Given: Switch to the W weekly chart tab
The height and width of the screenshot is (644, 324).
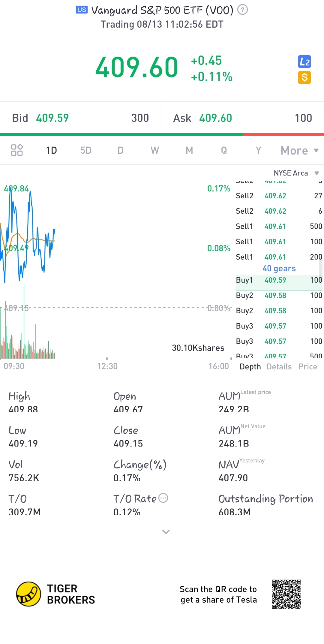Looking at the screenshot, I should (x=155, y=150).
